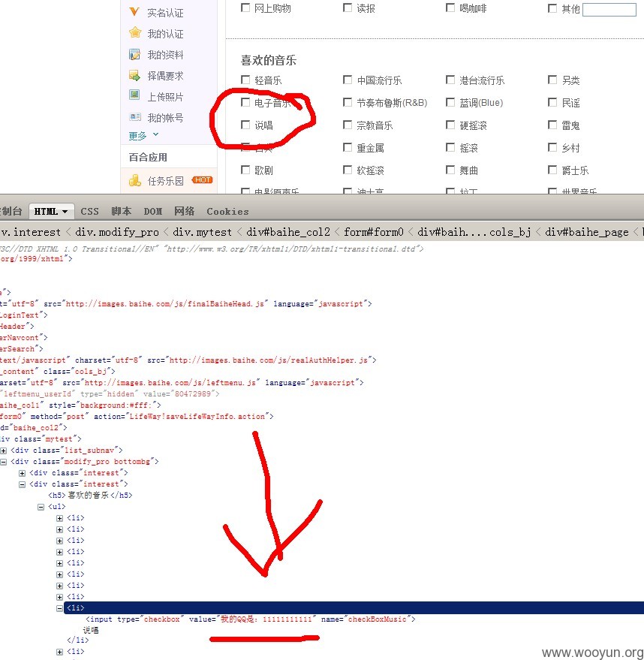Click the realAuthHelper.js script URL
This screenshot has height=660, width=644.
click(x=269, y=360)
